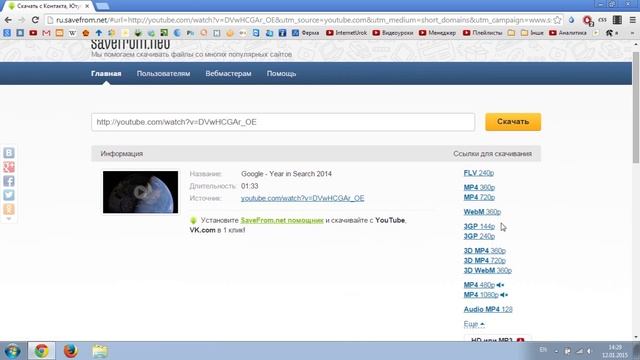Image resolution: width=640 pixels, height=360 pixels.
Task: Download MP4 360p
Action: [x=479, y=187]
